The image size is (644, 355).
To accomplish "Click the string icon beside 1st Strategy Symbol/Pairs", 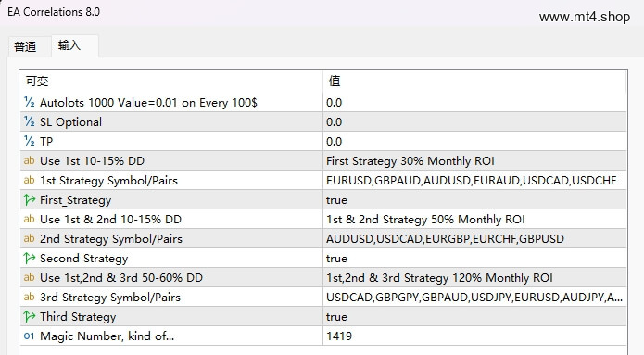I will 29,180.
